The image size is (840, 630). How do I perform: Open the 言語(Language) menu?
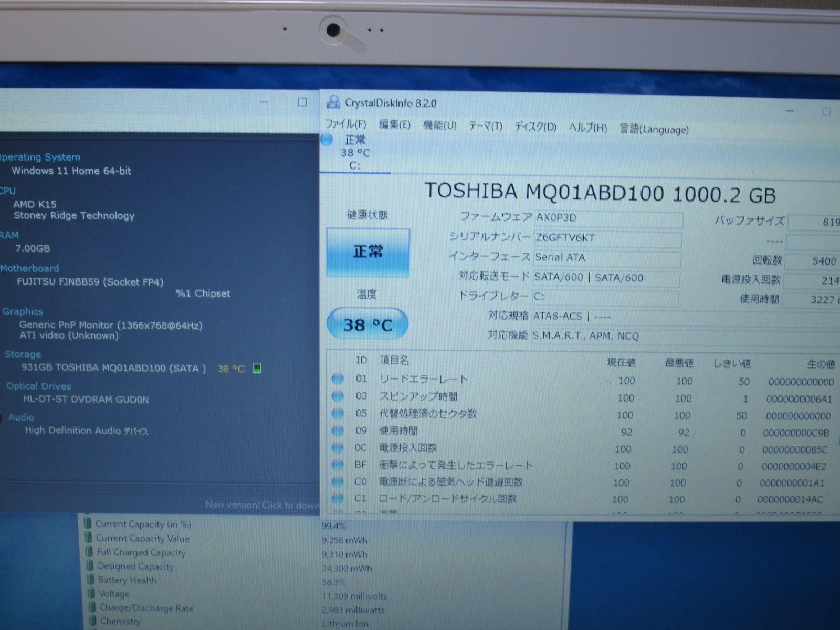click(654, 129)
